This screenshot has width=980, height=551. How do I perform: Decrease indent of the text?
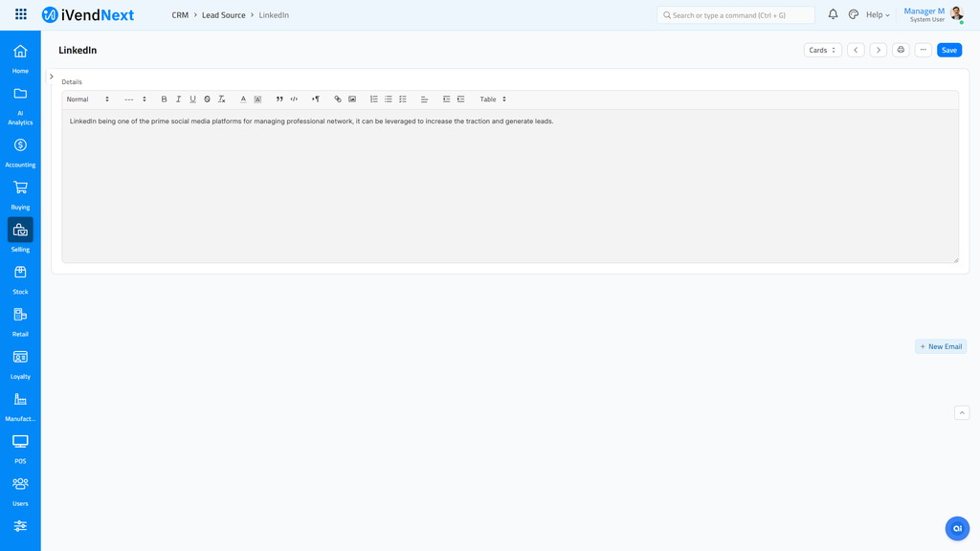point(446,99)
